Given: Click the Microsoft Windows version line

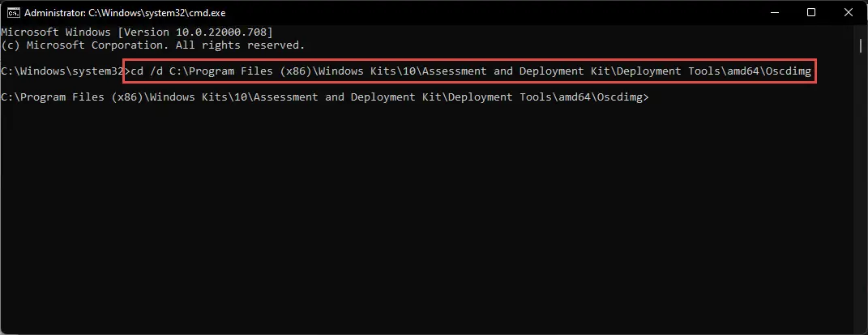Looking at the screenshot, I should click(x=137, y=32).
